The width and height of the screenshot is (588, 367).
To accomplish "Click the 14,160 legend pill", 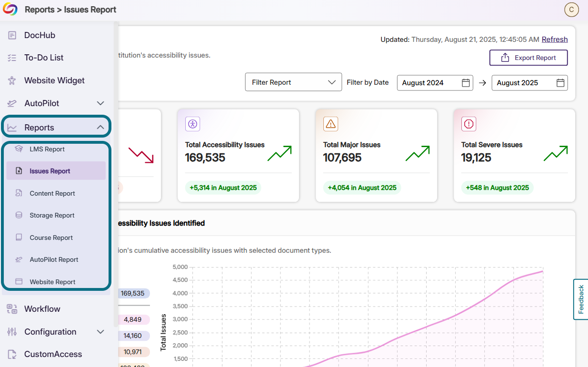I will pos(133,336).
